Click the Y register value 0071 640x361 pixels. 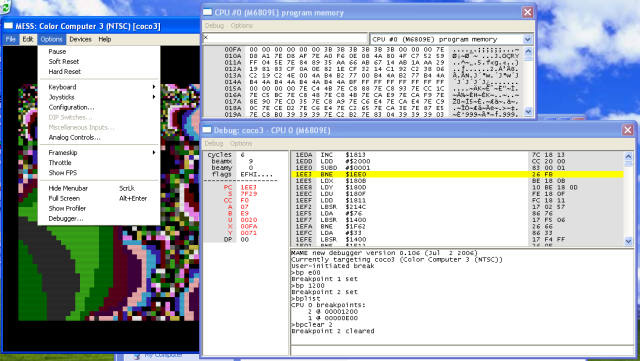point(249,233)
